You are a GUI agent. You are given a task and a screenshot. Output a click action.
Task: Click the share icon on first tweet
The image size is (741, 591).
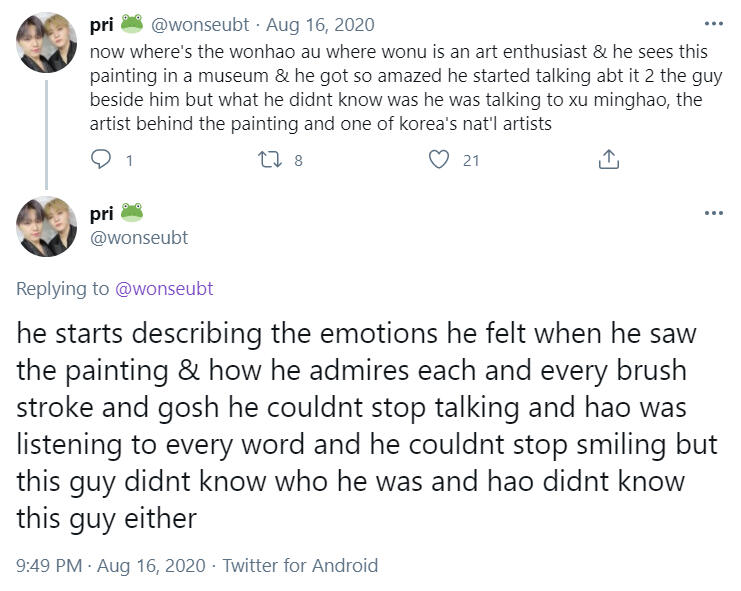click(x=608, y=159)
